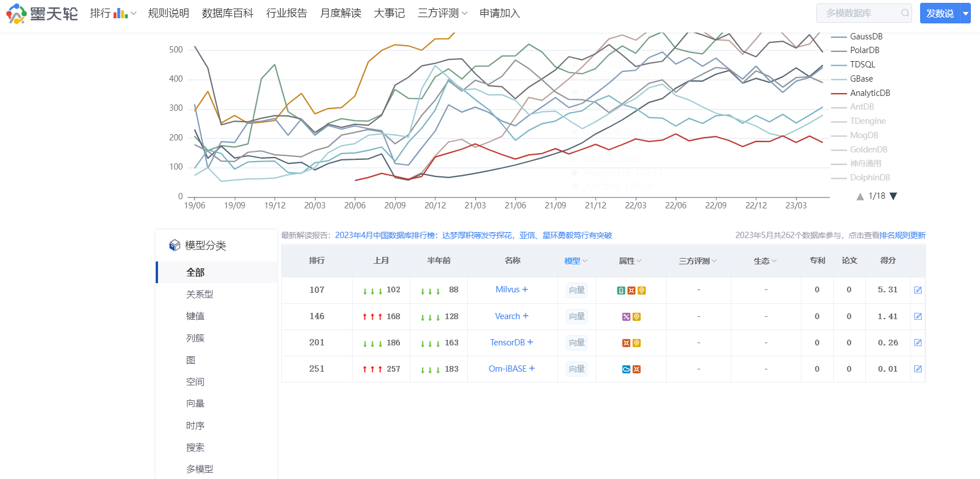
Task: Open 月度解读 in the top navigation
Action: (341, 13)
